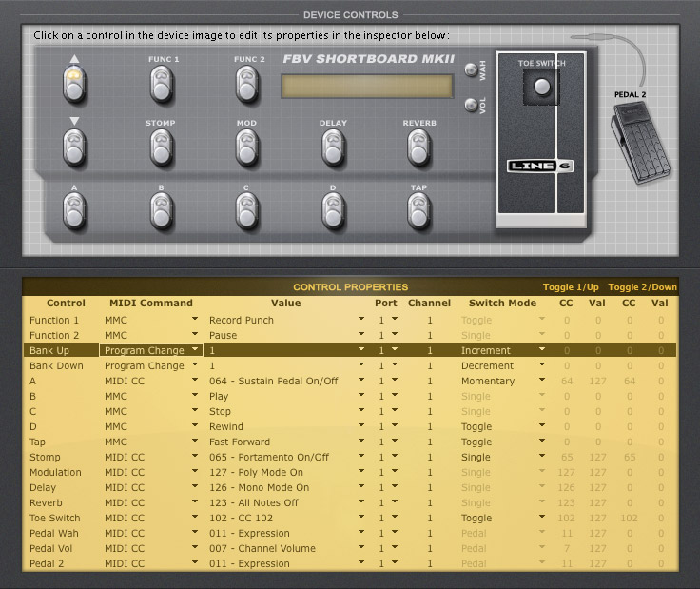Select footswitch B on the device
Image resolution: width=700 pixels, height=589 pixels.
click(x=162, y=211)
